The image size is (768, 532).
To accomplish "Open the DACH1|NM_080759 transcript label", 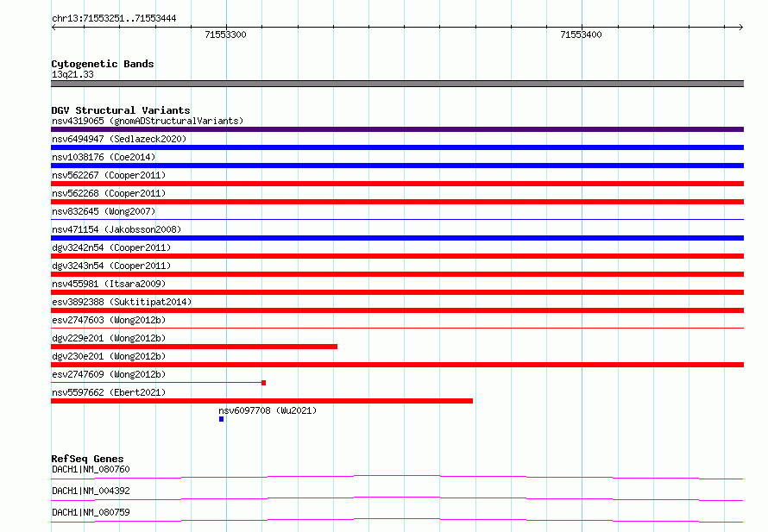I will [91, 512].
